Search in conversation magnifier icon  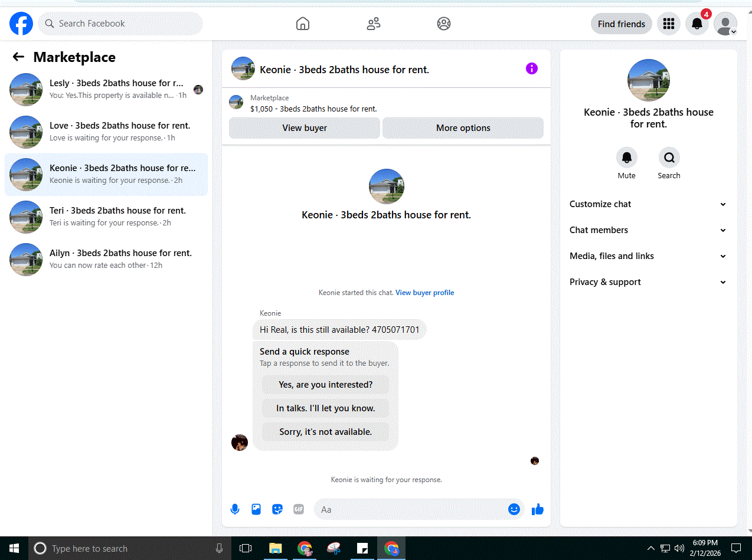[x=669, y=158]
